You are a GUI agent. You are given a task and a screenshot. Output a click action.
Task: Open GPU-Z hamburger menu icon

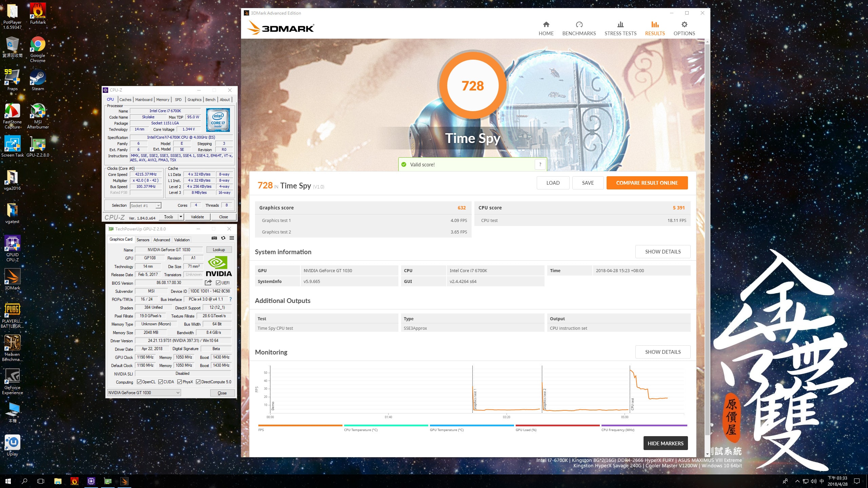[232, 238]
